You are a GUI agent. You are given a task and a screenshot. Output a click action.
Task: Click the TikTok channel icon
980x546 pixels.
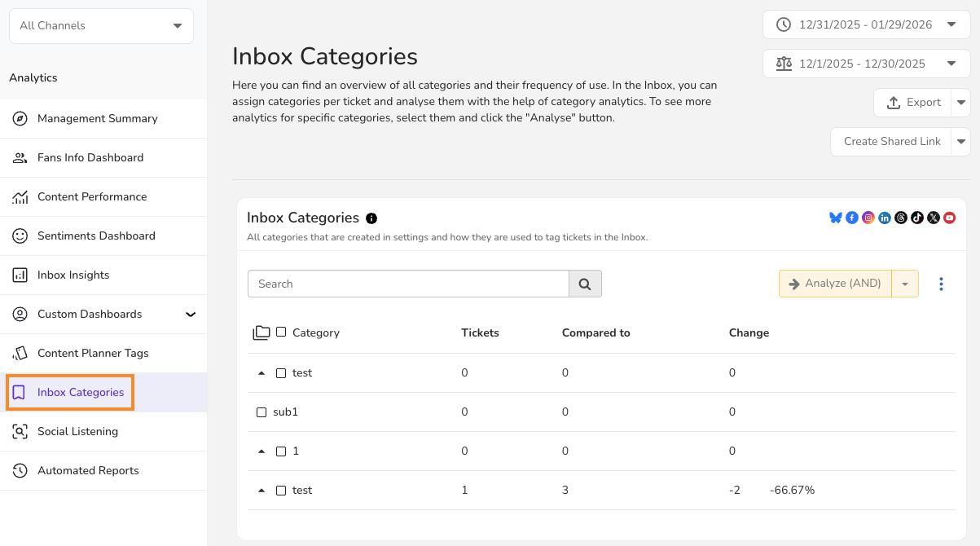tap(917, 218)
